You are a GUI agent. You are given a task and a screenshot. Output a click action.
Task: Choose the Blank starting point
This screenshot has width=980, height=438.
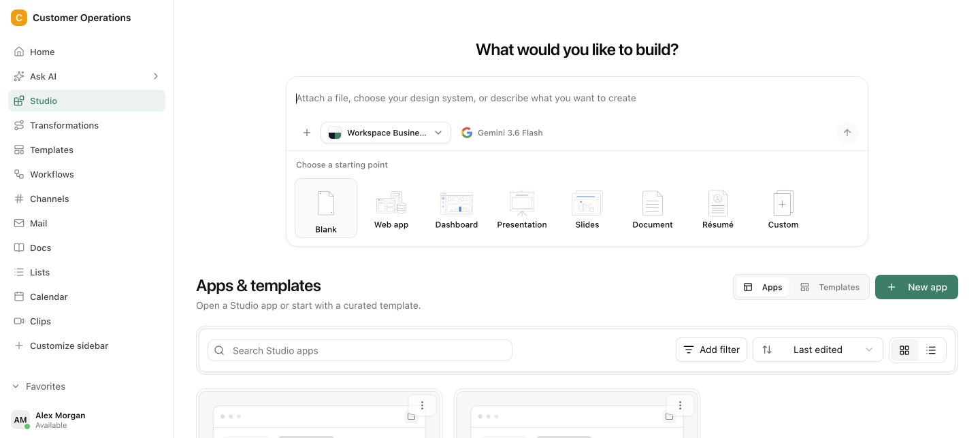[326, 208]
